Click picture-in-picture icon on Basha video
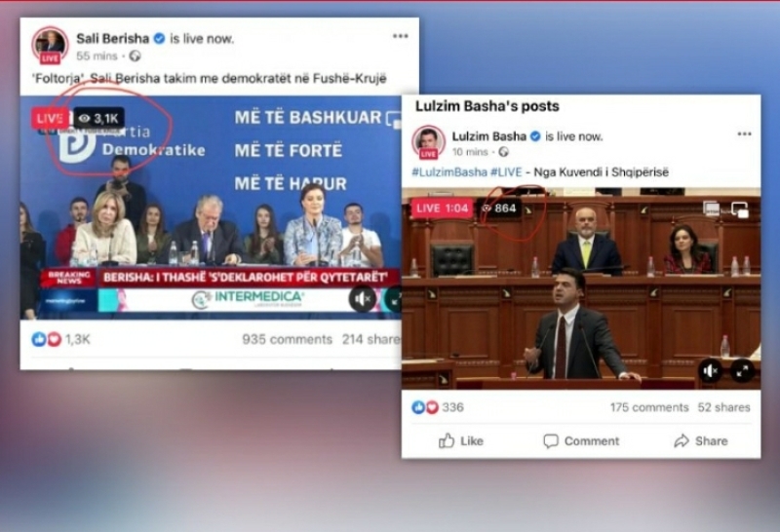The width and height of the screenshot is (780, 532). click(740, 209)
